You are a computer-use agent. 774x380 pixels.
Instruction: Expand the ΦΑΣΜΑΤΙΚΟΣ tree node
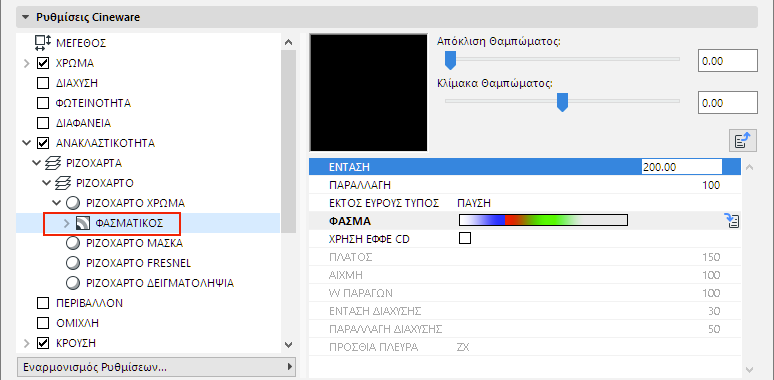(x=68, y=223)
